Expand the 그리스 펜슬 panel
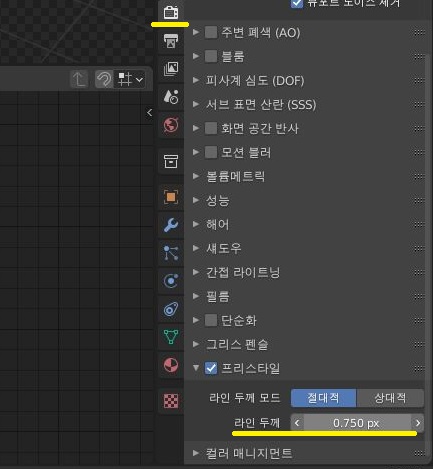 coord(196,344)
